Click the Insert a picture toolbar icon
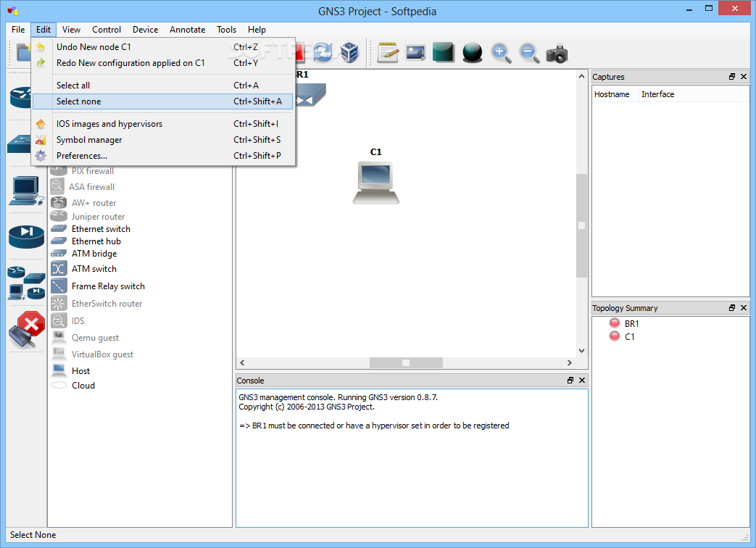Image resolution: width=756 pixels, height=548 pixels. [x=415, y=52]
